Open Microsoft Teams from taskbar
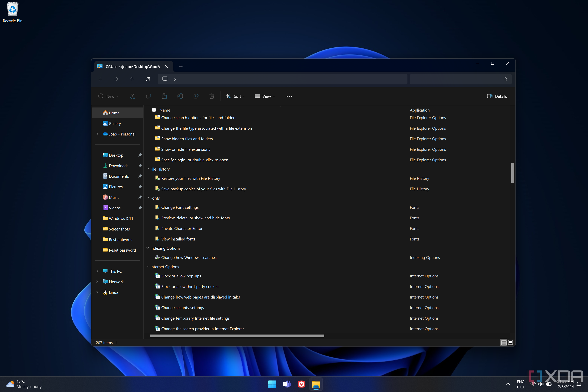Image resolution: width=588 pixels, height=392 pixels. click(287, 384)
